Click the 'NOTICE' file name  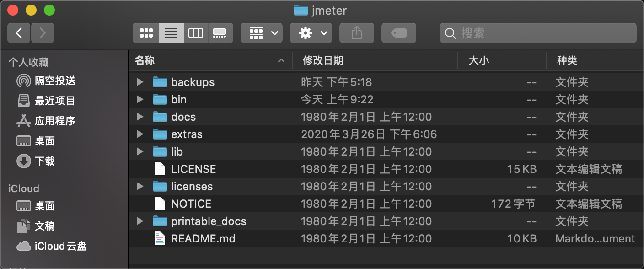point(191,204)
